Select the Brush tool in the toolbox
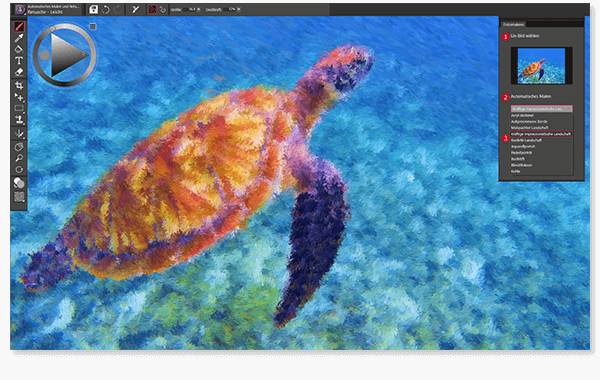 (19, 26)
